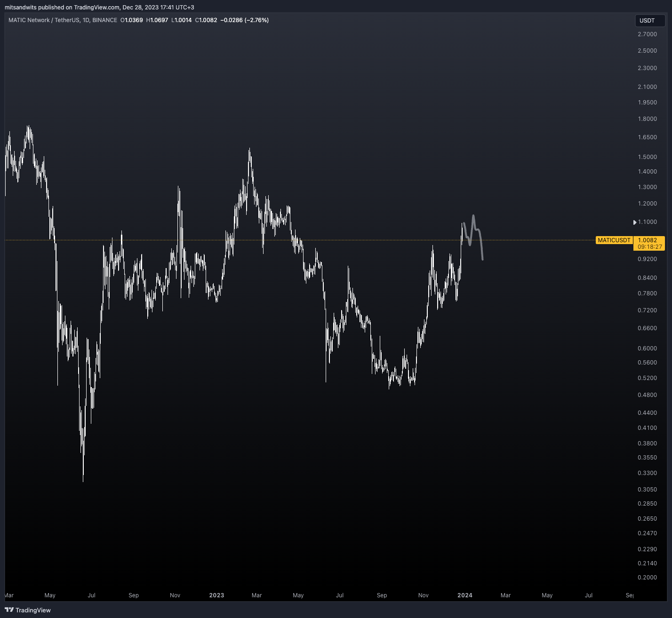The height and width of the screenshot is (618, 672).
Task: Click the close value C1.0082
Action: 206,20
